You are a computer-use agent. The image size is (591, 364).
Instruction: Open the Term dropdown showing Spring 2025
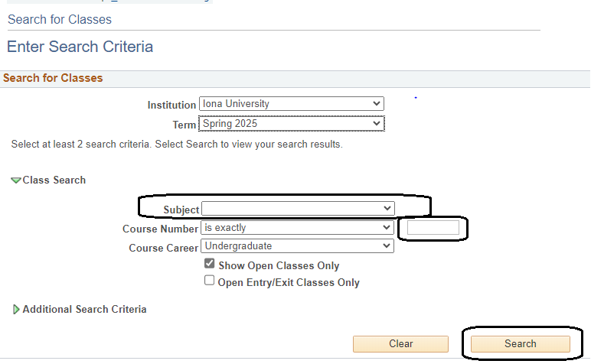pyautogui.click(x=291, y=123)
